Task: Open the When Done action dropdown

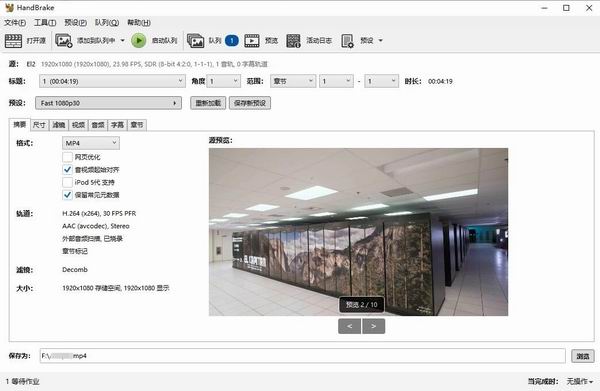Action: pos(580,381)
